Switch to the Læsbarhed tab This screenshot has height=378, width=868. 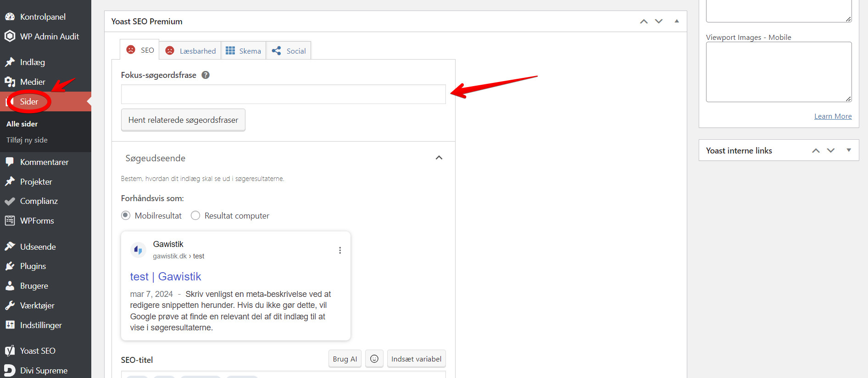[x=190, y=51]
